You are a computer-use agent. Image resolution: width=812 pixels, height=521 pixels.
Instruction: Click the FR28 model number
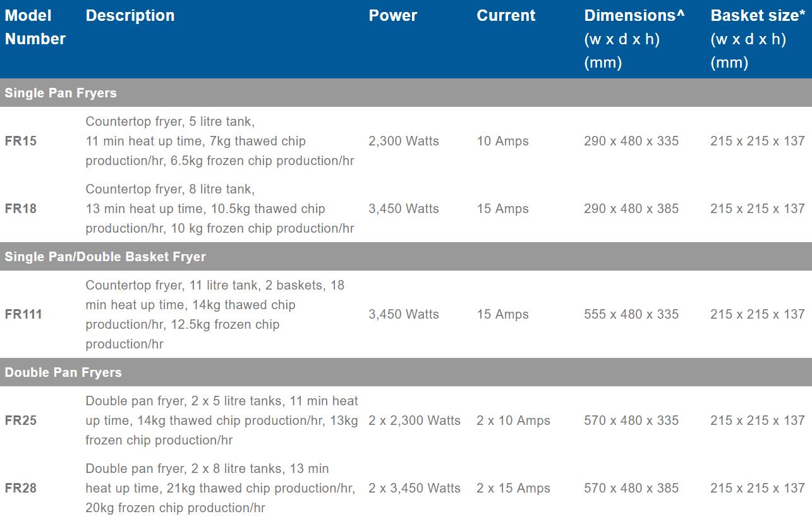[x=21, y=488]
